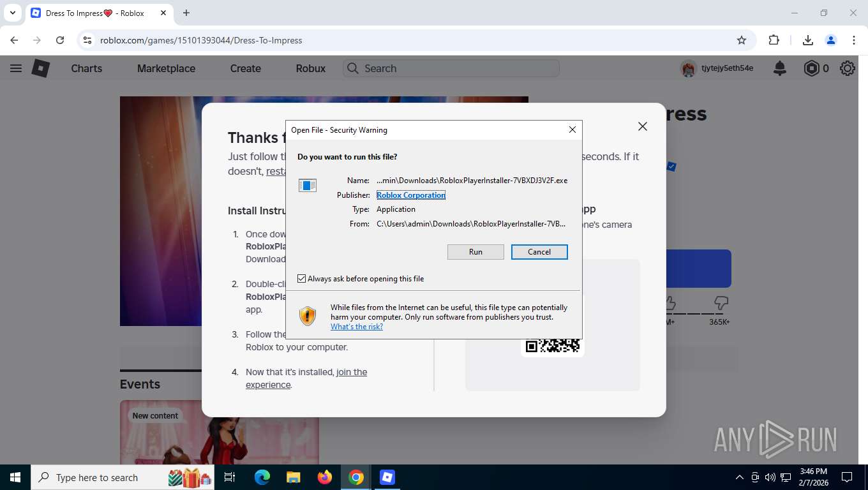This screenshot has width=868, height=490.
Task: Click the Chrome address bar URL
Action: 201,40
